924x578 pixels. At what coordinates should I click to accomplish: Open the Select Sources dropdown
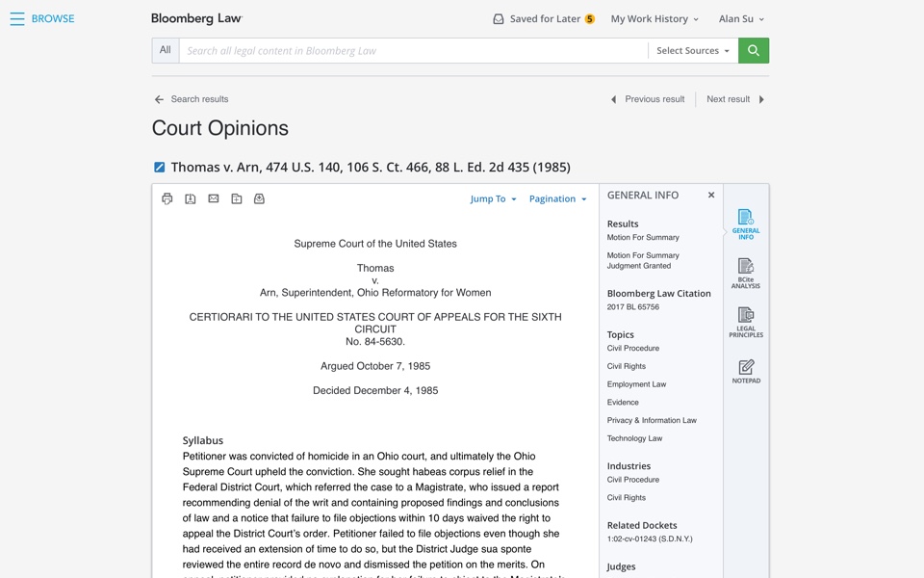pos(692,51)
